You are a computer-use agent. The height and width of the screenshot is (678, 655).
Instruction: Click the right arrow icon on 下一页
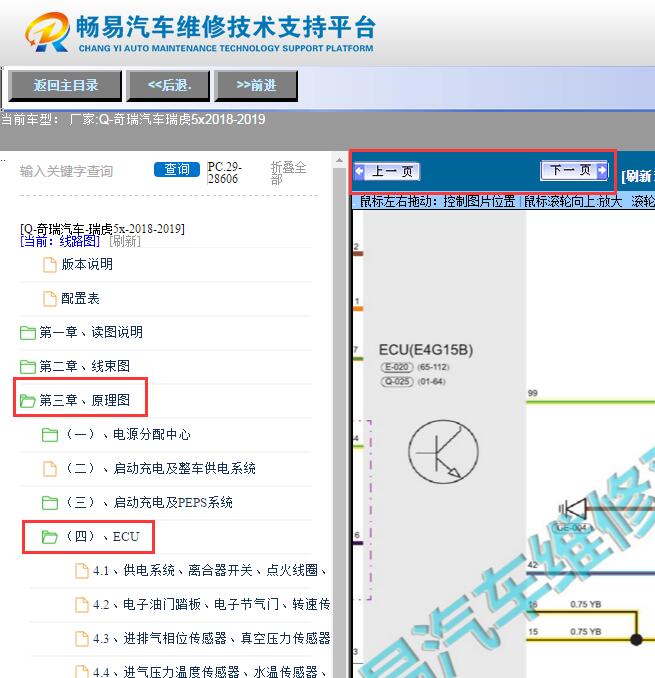tap(601, 170)
